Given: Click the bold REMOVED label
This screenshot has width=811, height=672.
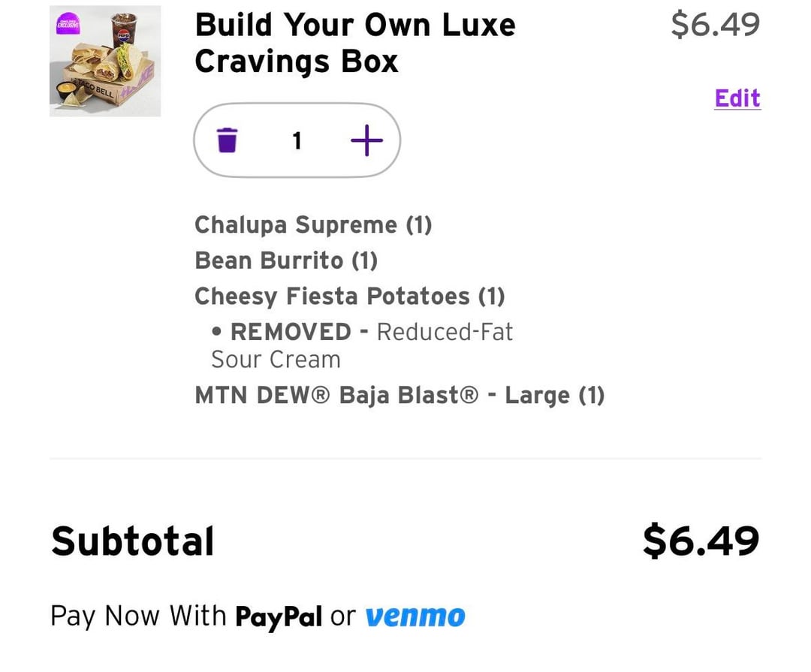Looking at the screenshot, I should tap(291, 332).
